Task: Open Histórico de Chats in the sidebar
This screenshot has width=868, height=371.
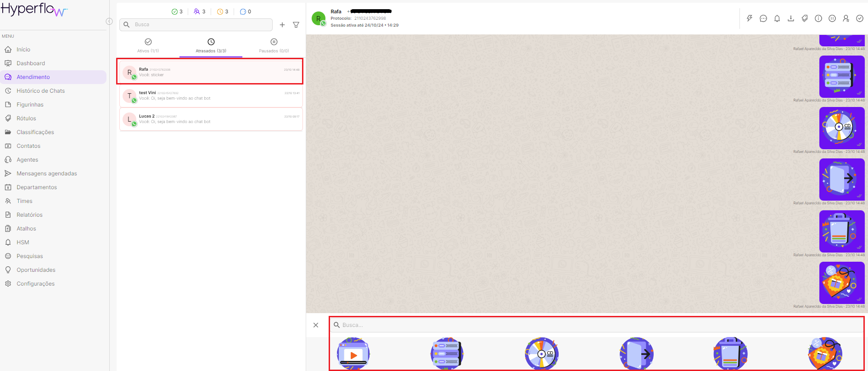Action: [40, 91]
